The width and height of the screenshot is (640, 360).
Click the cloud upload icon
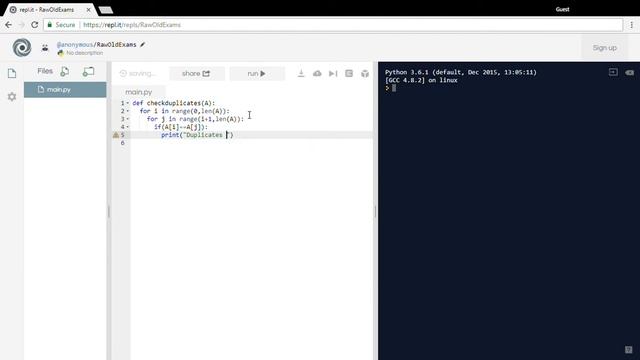(317, 73)
